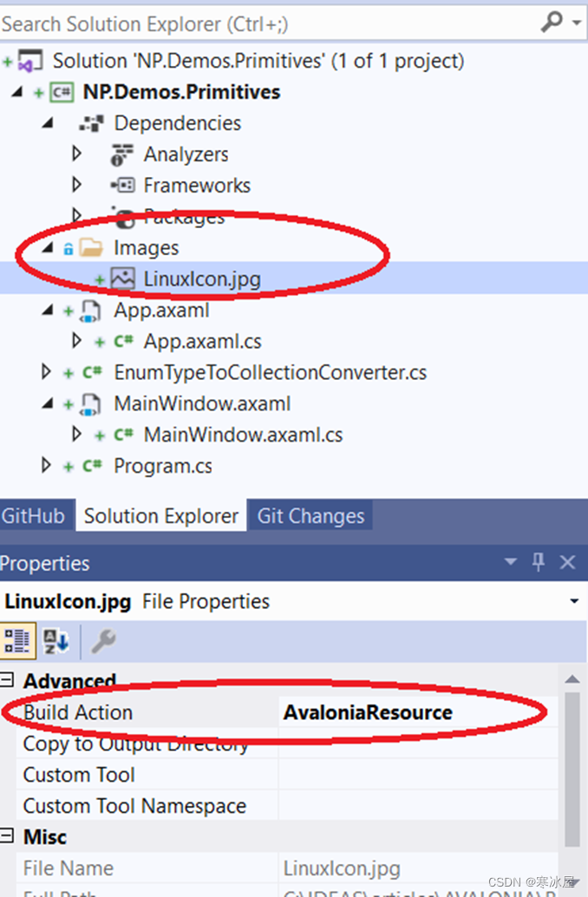Click the LinuxIcon.jpg image thumbnail icon
The height and width of the screenshot is (897, 588).
[x=121, y=278]
